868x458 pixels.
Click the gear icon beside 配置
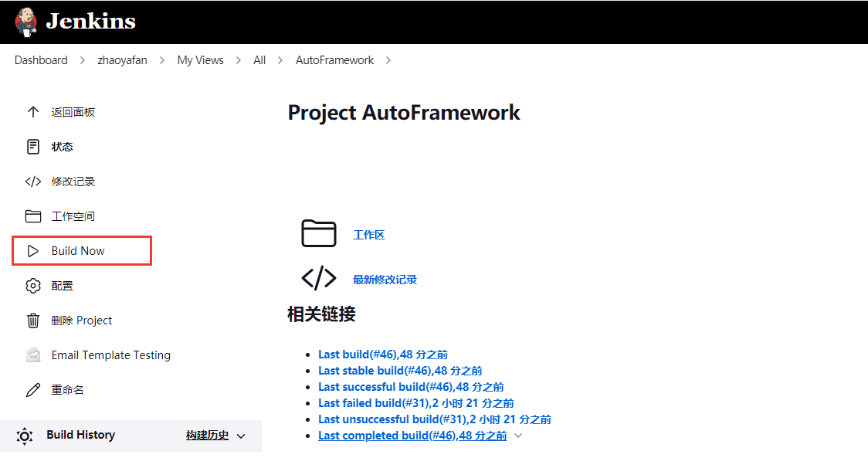pos(33,286)
